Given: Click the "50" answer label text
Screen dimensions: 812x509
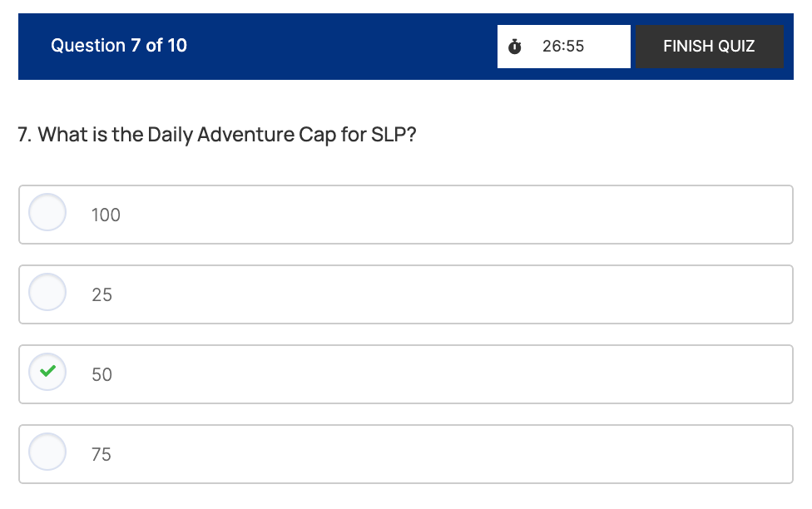Looking at the screenshot, I should pyautogui.click(x=101, y=375).
